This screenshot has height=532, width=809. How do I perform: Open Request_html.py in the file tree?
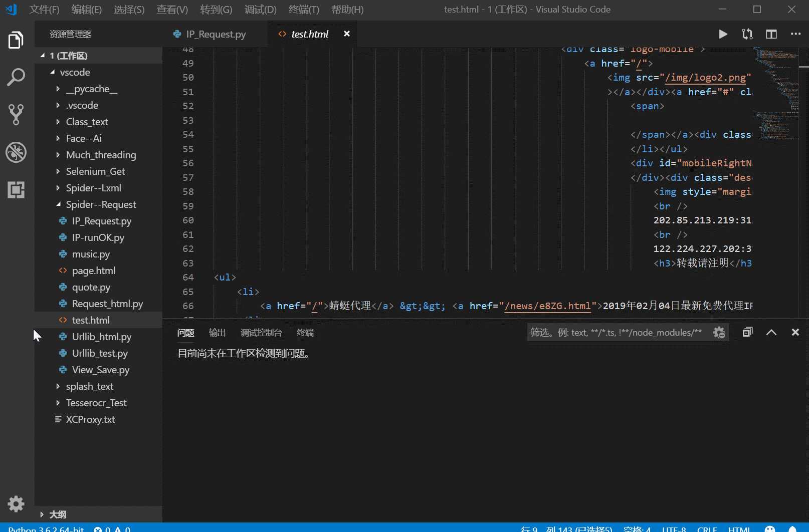tap(98, 304)
